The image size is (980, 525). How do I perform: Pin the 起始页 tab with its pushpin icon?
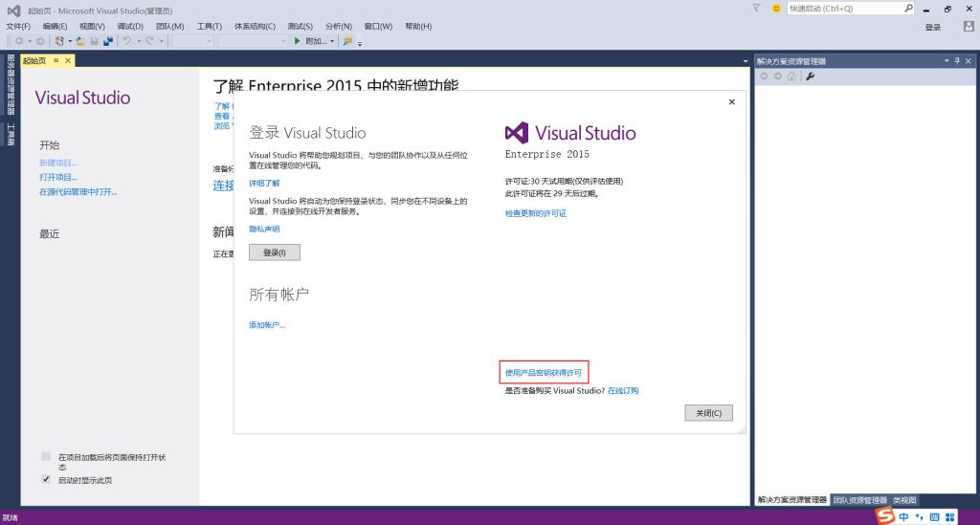pyautogui.click(x=56, y=60)
